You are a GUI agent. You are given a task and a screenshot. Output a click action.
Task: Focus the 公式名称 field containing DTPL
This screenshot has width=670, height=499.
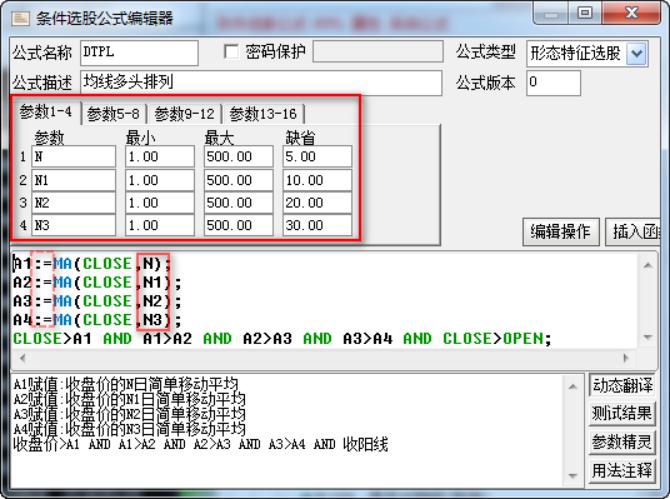pyautogui.click(x=139, y=53)
